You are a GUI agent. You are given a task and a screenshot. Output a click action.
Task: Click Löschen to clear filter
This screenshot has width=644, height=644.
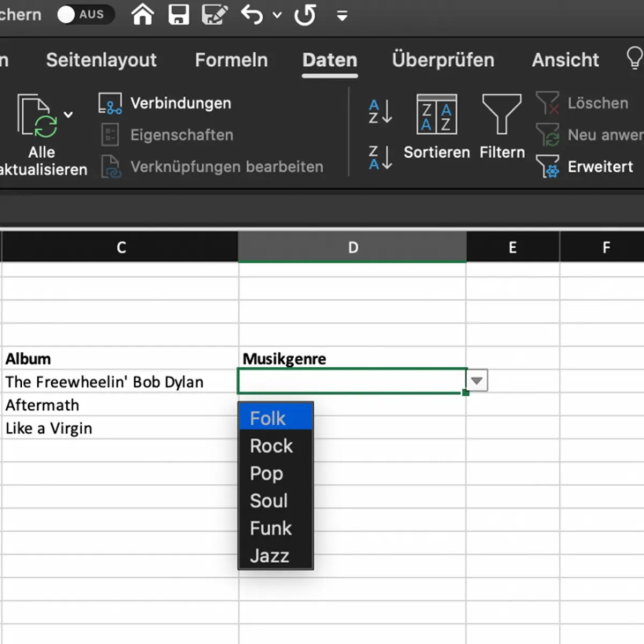pos(598,103)
